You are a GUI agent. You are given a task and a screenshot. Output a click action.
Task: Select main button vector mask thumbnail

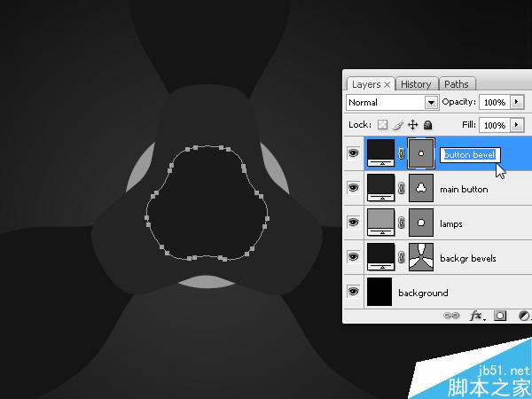click(x=420, y=188)
